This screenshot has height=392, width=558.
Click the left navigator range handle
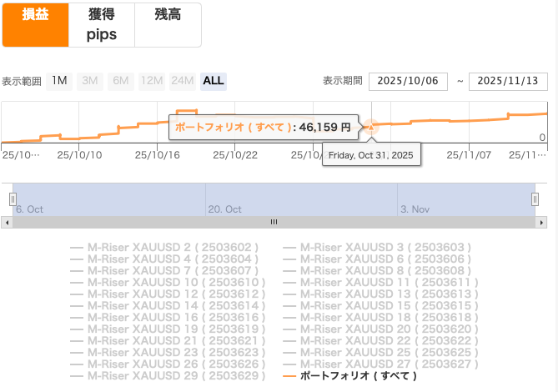pyautogui.click(x=13, y=199)
